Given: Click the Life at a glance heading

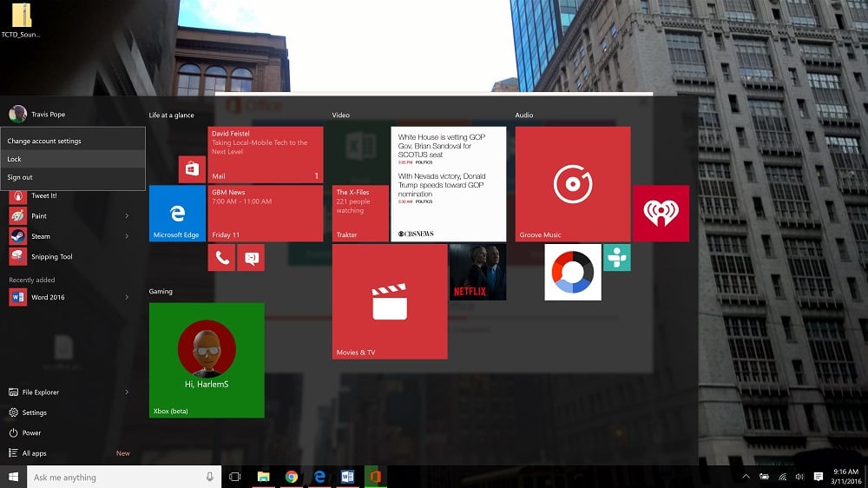Looking at the screenshot, I should 171,115.
